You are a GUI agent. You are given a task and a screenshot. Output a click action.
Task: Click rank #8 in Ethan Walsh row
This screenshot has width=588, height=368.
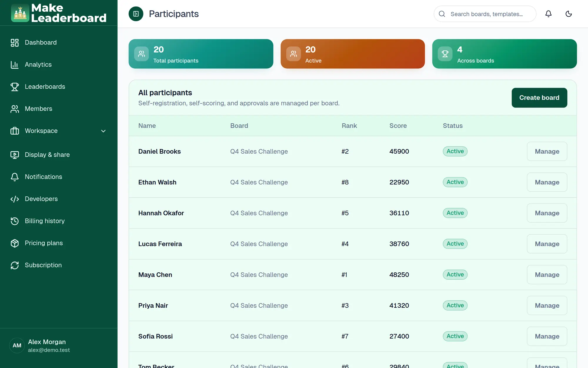pyautogui.click(x=345, y=182)
